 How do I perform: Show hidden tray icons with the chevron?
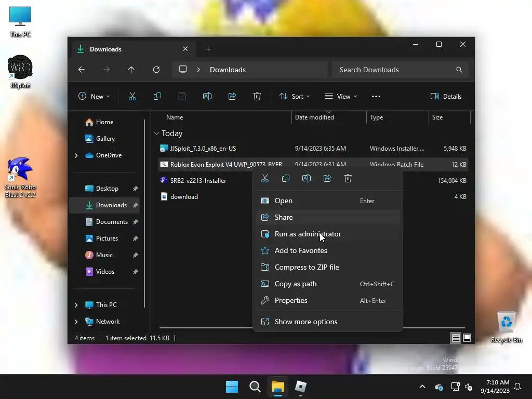pos(422,387)
